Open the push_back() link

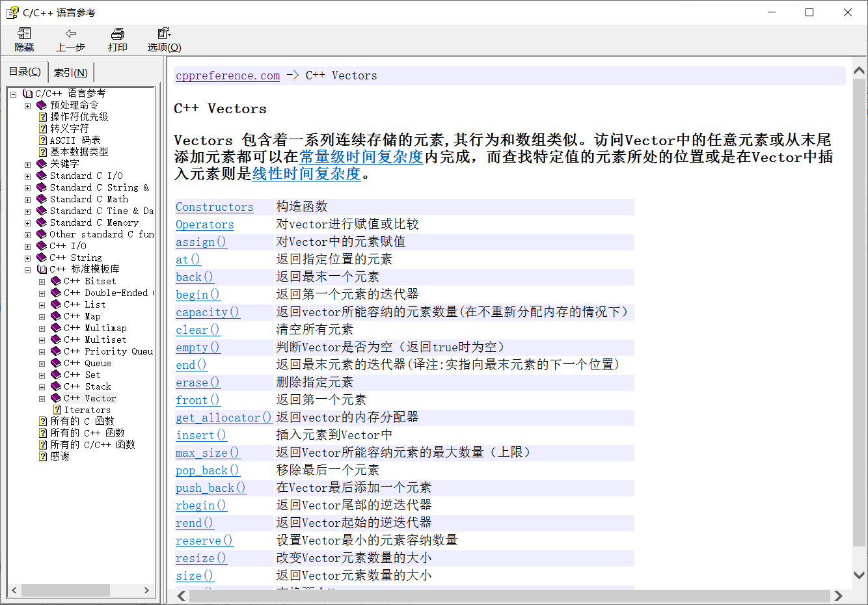[x=211, y=488]
